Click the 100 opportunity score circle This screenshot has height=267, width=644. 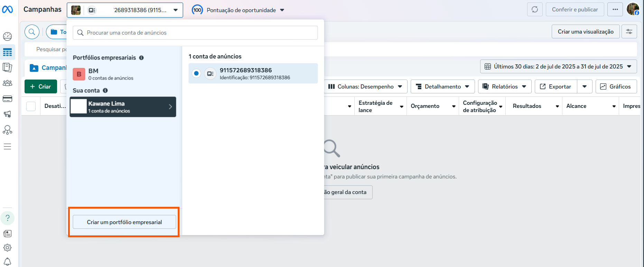pos(197,10)
